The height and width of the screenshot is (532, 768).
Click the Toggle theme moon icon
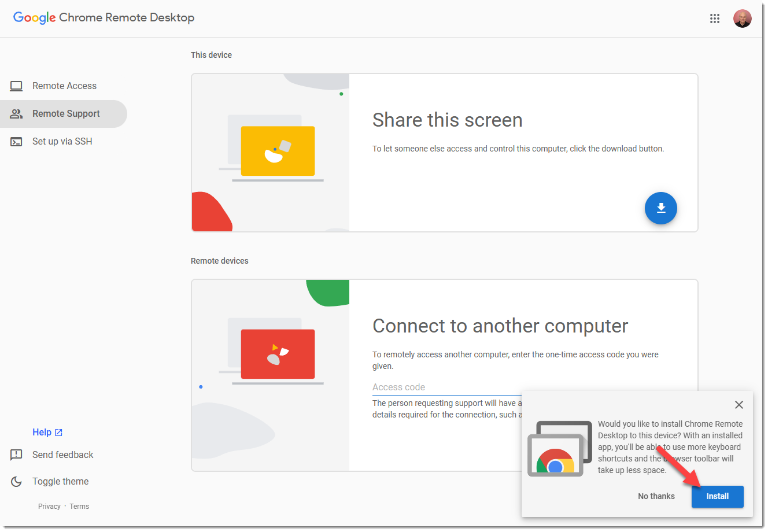tap(16, 482)
